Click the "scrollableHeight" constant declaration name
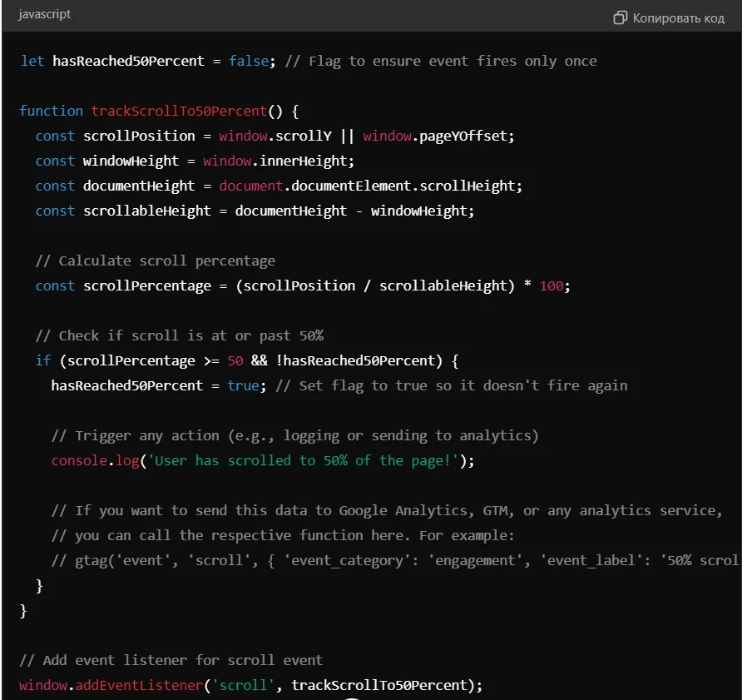Viewport: 747px width, 700px height. (x=146, y=211)
